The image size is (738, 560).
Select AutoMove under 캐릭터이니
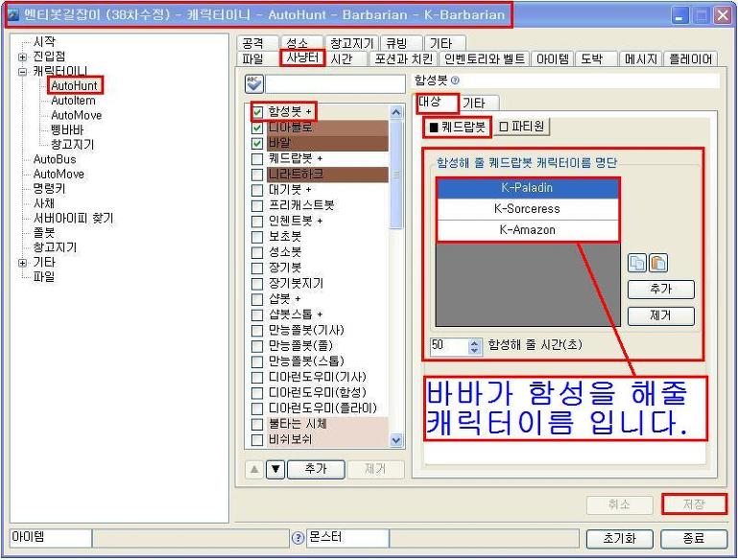click(x=76, y=115)
